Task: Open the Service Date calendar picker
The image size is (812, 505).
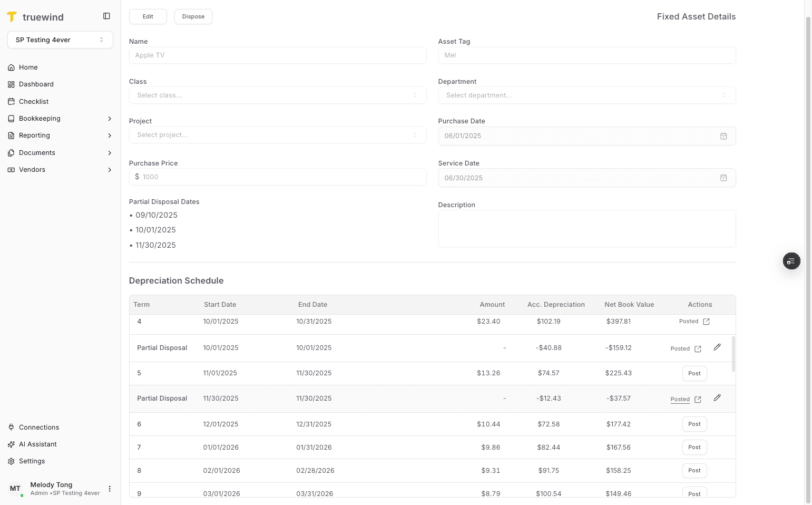Action: tap(723, 178)
